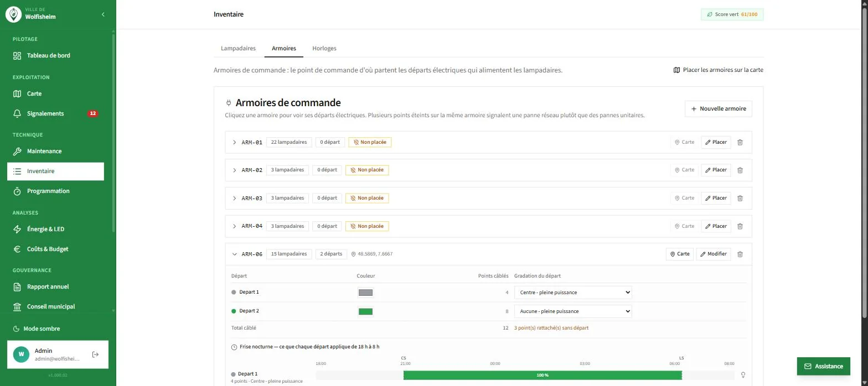Click the lightbulb icon beside Depart 1 timeline
Viewport: 868px width, 386px height.
(x=743, y=375)
